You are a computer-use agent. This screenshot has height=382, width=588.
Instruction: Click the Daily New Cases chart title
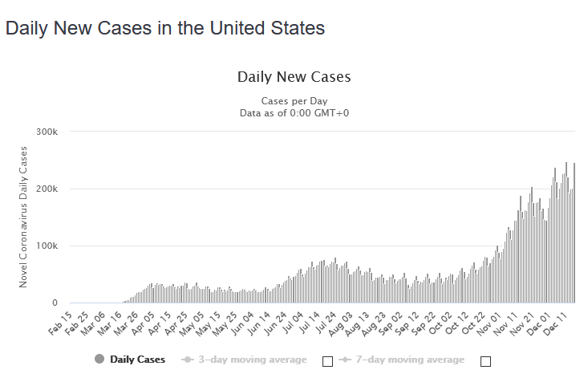[294, 78]
